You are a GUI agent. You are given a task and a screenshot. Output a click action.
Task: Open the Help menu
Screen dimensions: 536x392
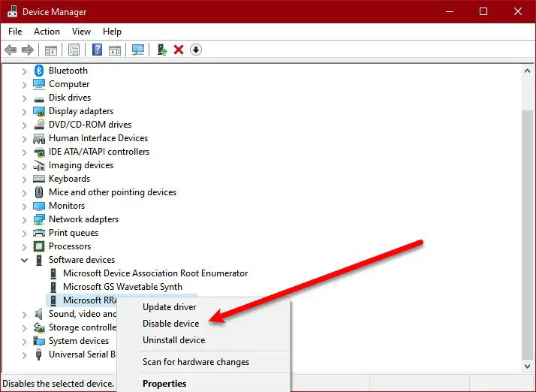pyautogui.click(x=112, y=32)
